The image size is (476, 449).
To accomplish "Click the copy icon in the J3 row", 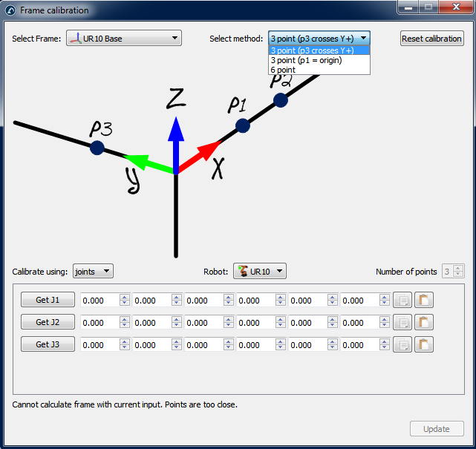I will [x=402, y=345].
